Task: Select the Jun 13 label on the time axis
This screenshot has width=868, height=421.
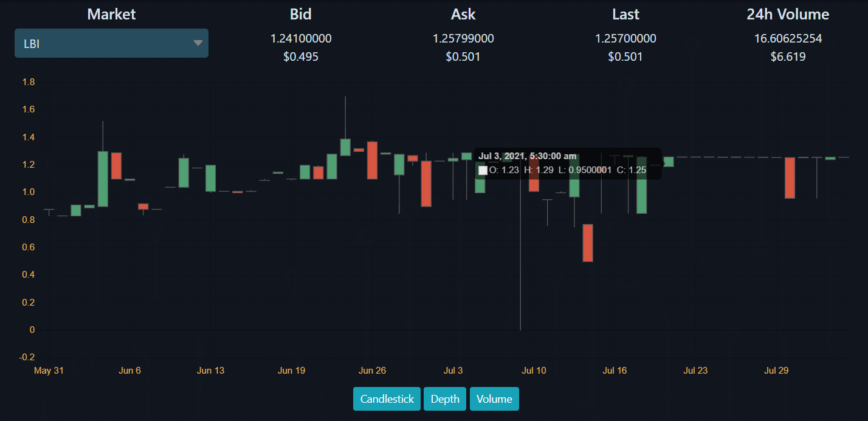Action: tap(211, 371)
